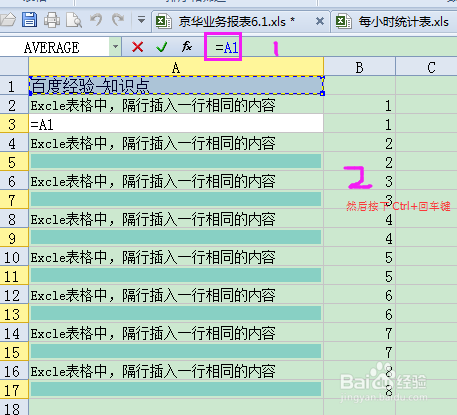The height and width of the screenshot is (415, 457).
Task: Click the spreadsheet icon on 京华业务报表6.1.xls tab
Action: point(164,21)
